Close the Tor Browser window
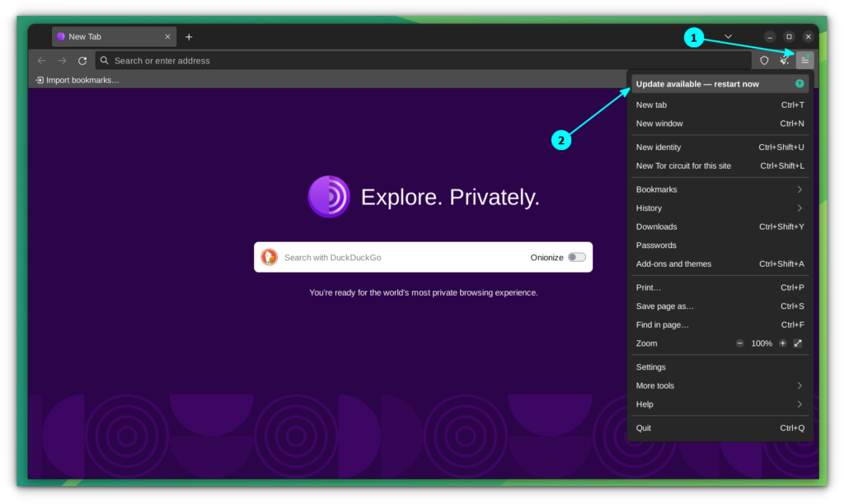Viewport: 844px width, 504px height. (808, 36)
